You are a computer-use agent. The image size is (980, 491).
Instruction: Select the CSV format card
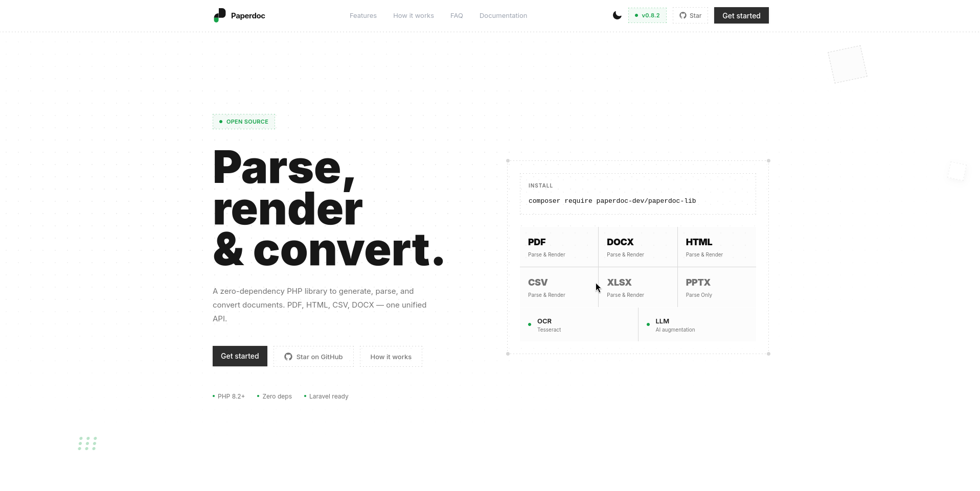coord(559,287)
